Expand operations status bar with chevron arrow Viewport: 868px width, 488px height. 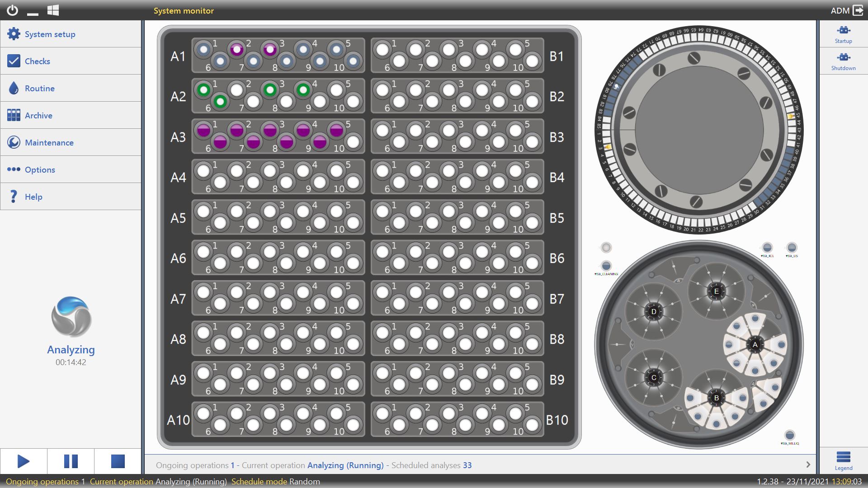pyautogui.click(x=808, y=465)
